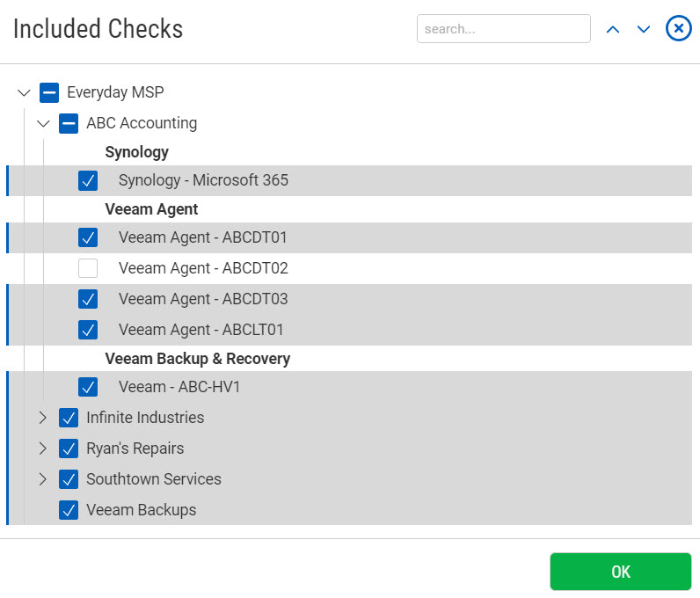
Task: Uncheck Synology - Microsoft 365
Action: pyautogui.click(x=88, y=181)
